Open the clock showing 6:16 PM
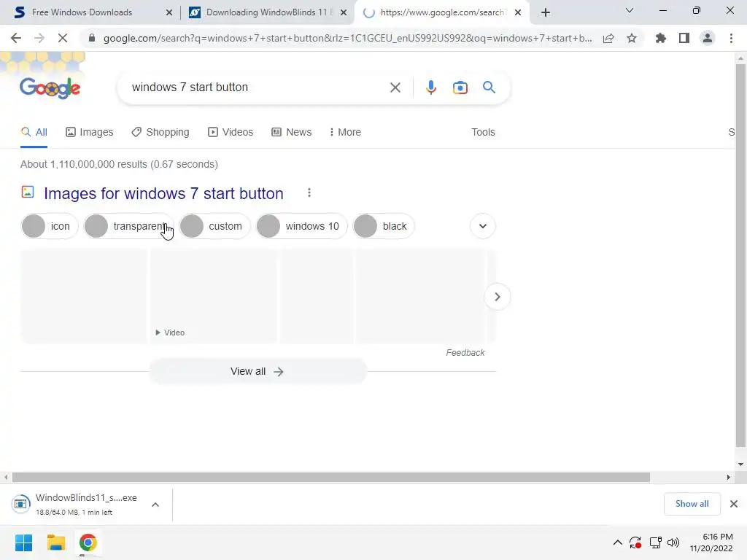Image resolution: width=747 pixels, height=560 pixels. pos(711,542)
